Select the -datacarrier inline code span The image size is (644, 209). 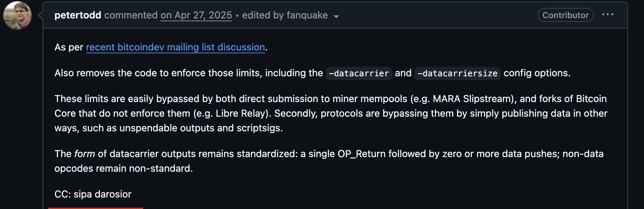click(359, 73)
